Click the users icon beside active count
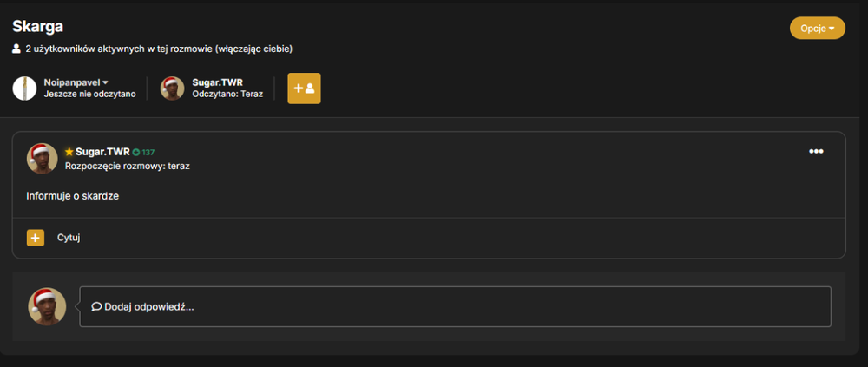 click(16, 49)
